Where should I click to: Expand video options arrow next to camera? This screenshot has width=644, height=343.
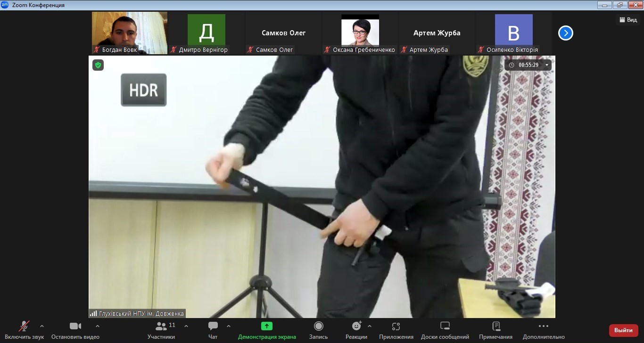[x=98, y=326]
